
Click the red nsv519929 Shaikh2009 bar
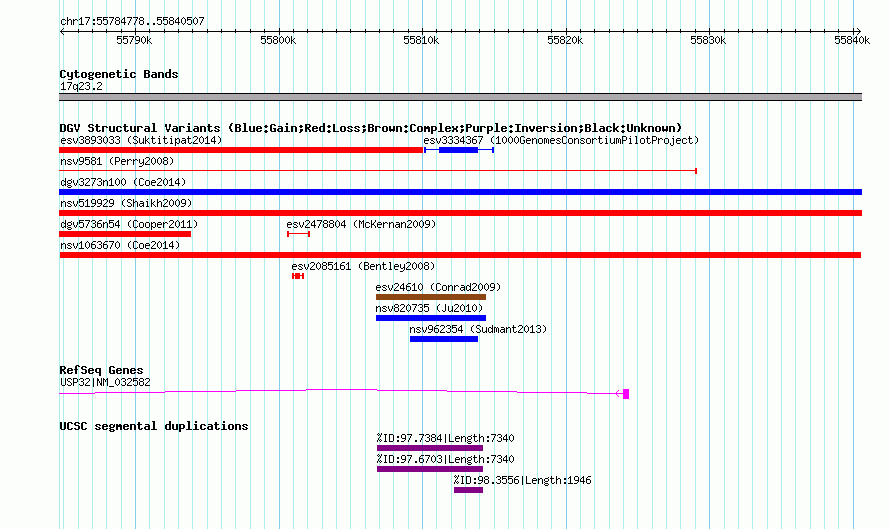pyautogui.click(x=460, y=213)
